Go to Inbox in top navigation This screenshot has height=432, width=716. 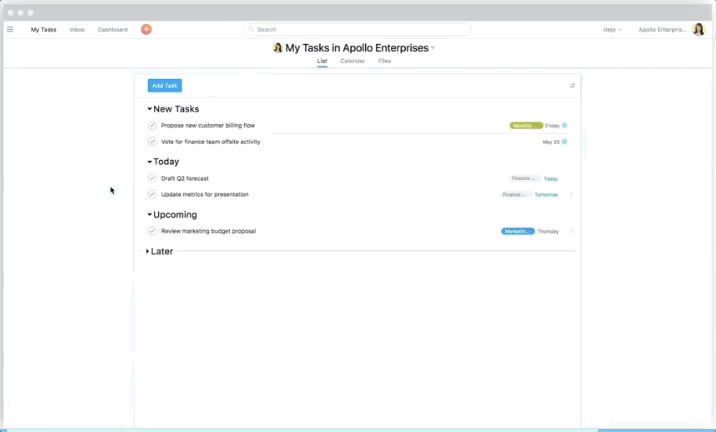click(x=77, y=29)
